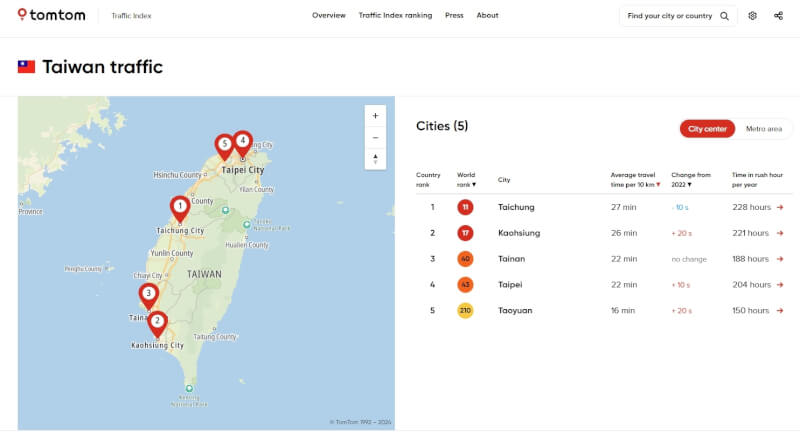
Task: Click Kaohsiung's 221 hours value
Action: tap(750, 233)
